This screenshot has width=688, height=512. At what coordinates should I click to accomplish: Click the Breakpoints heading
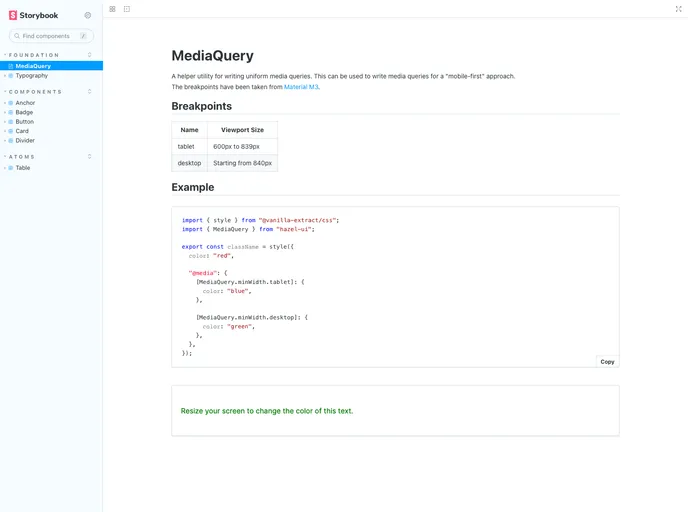[x=201, y=106]
